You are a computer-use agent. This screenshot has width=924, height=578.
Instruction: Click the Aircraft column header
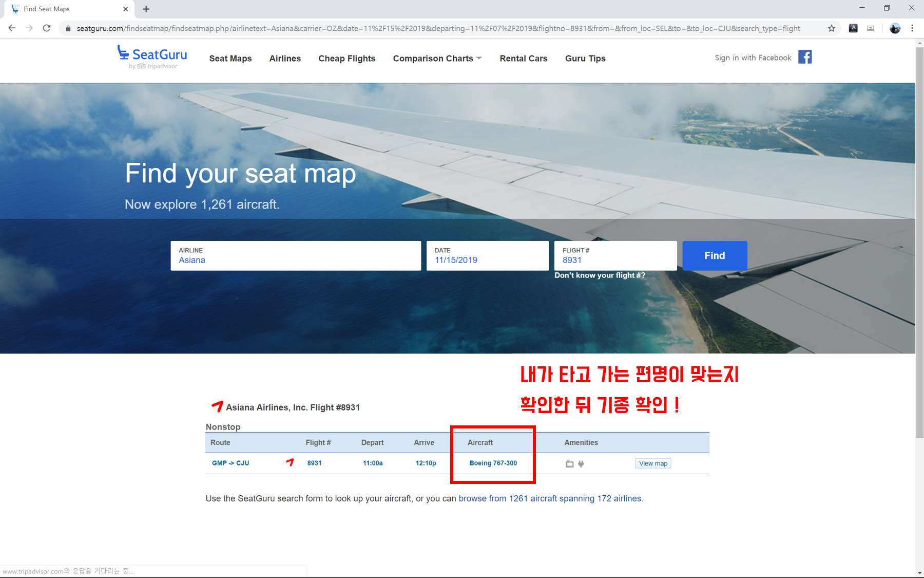(480, 442)
